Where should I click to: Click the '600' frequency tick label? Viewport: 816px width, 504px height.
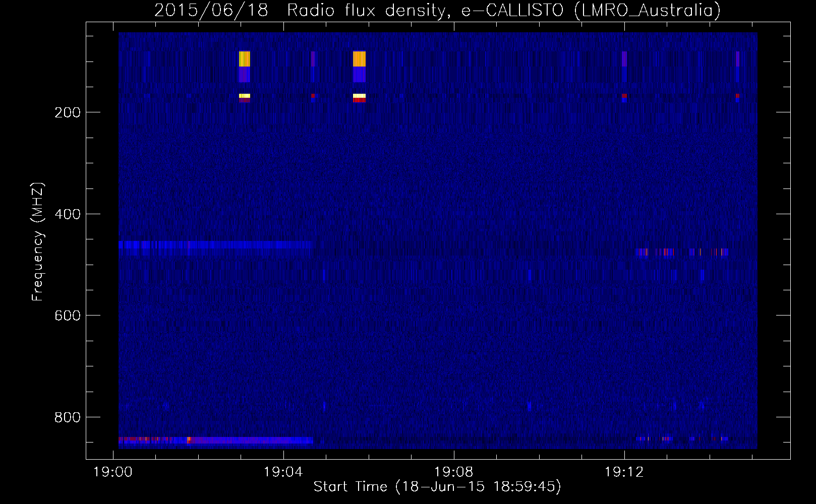(x=68, y=316)
